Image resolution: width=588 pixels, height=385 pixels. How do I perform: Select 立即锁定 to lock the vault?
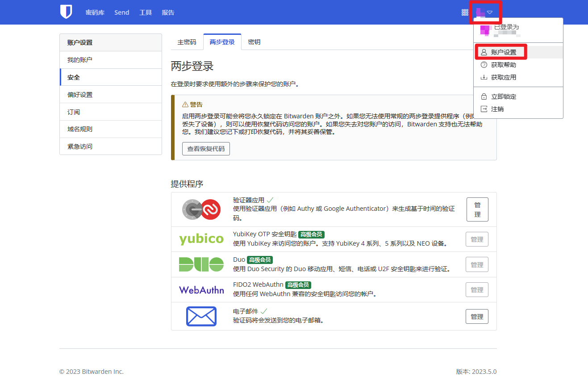click(503, 96)
